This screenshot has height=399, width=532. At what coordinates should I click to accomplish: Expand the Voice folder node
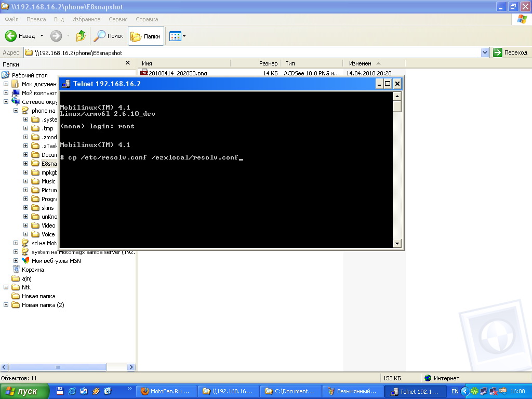pos(25,234)
